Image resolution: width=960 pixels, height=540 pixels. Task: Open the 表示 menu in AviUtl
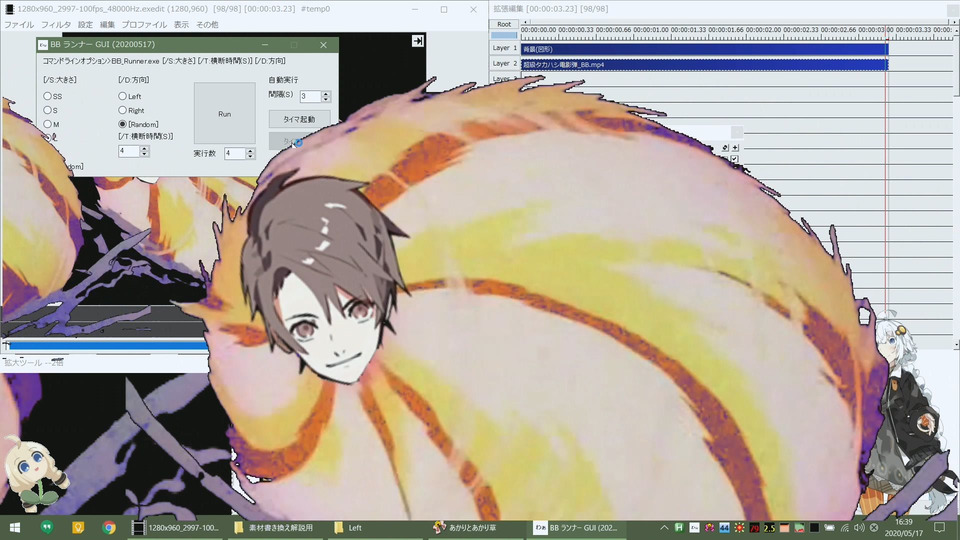[x=181, y=24]
